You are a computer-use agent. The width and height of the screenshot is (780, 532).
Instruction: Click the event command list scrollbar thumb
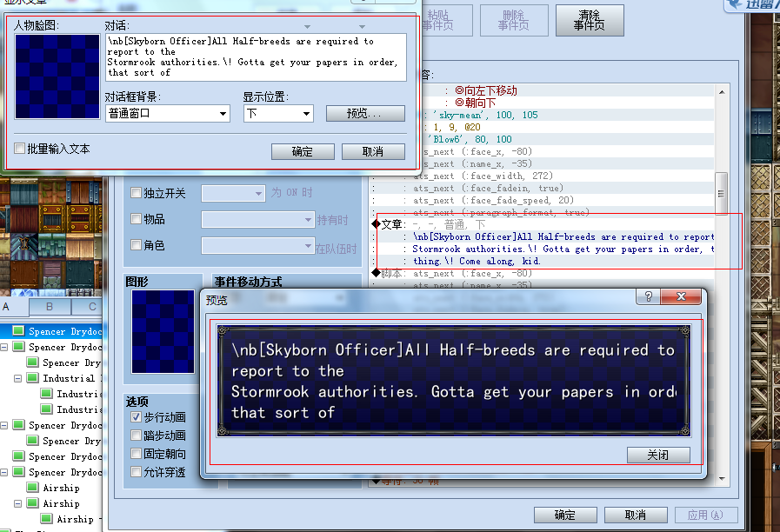[721, 193]
